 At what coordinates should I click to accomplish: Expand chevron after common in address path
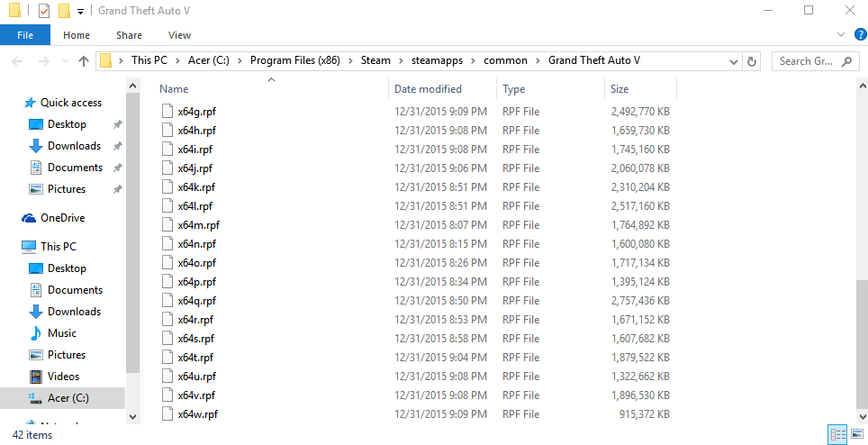(538, 61)
